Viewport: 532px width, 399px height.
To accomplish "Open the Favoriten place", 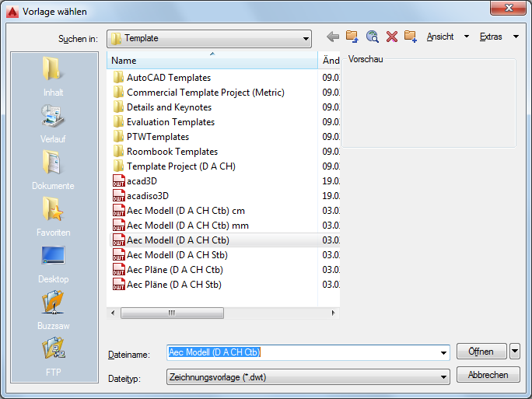I will 53,217.
